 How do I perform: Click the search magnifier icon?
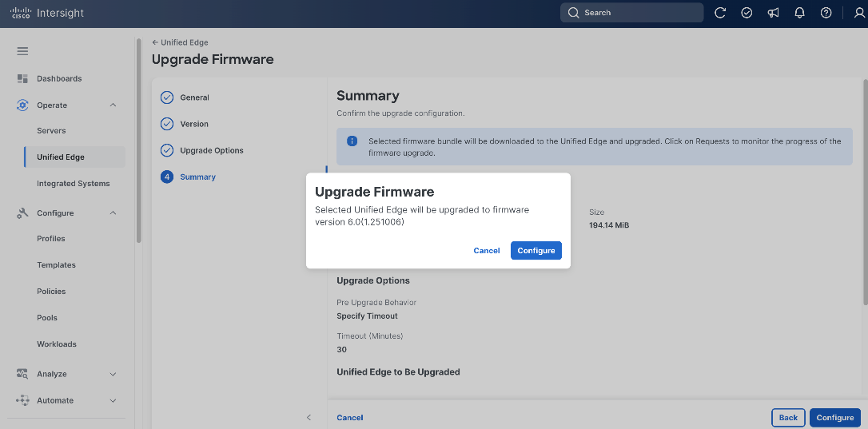574,13
